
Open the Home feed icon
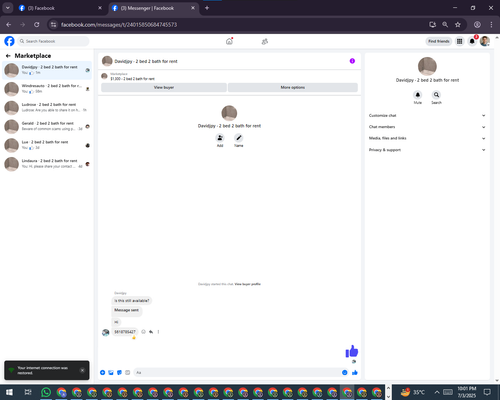click(x=229, y=41)
